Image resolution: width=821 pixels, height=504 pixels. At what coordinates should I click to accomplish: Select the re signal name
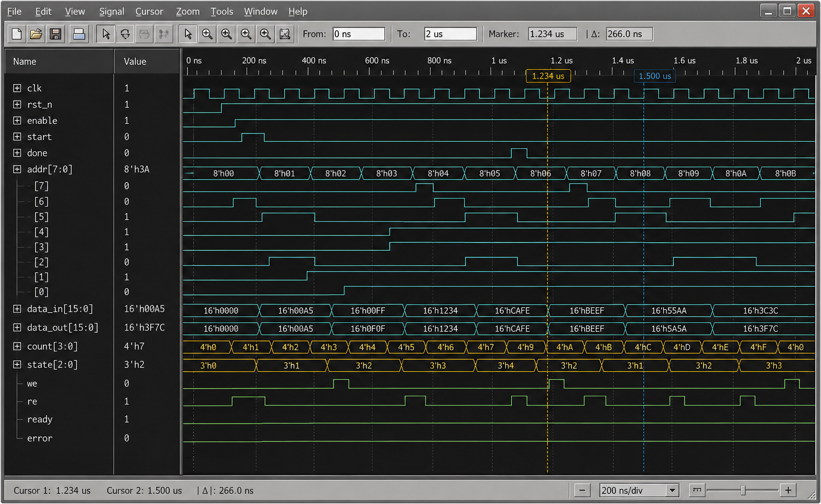(x=32, y=402)
